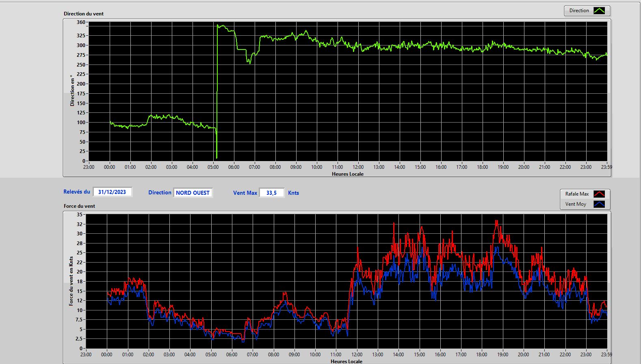Click the 2,5 value on force axis

click(x=78, y=339)
